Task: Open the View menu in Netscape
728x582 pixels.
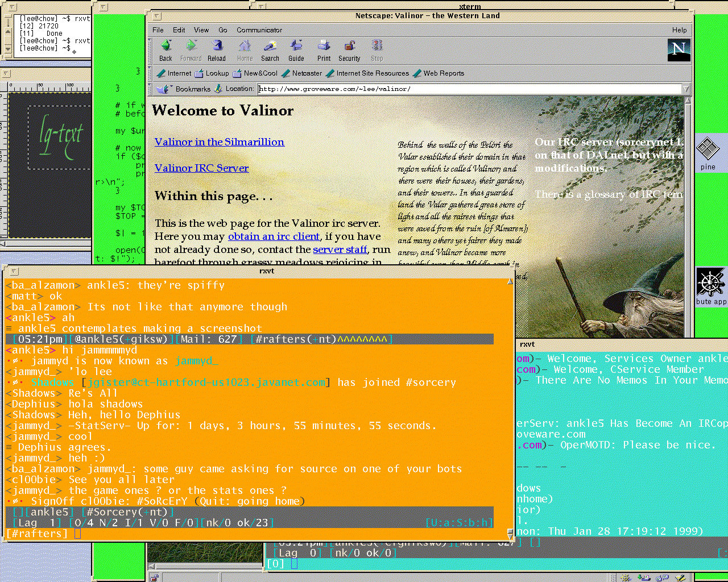Action: (x=201, y=30)
